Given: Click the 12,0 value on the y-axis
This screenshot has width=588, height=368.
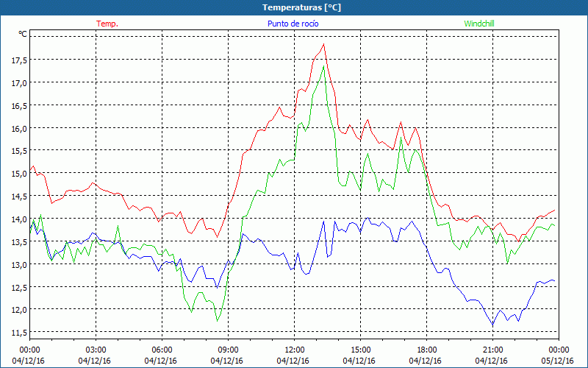Looking at the screenshot, I should pos(20,310).
